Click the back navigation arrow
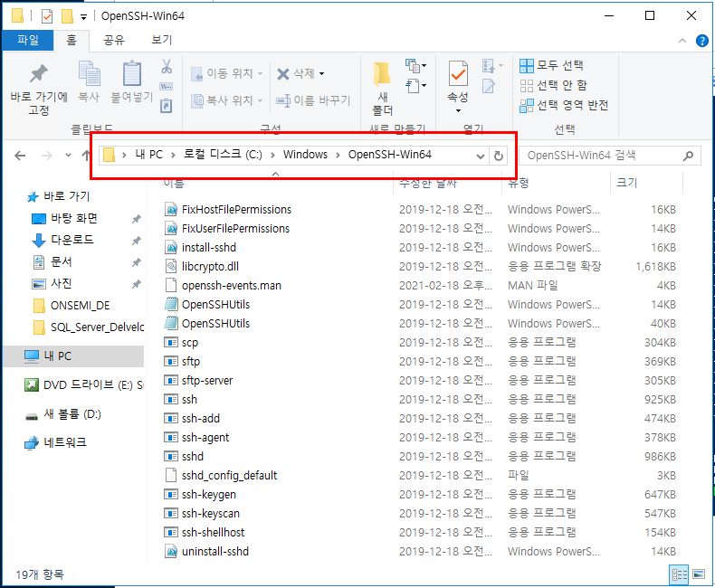715x588 pixels. coord(20,156)
